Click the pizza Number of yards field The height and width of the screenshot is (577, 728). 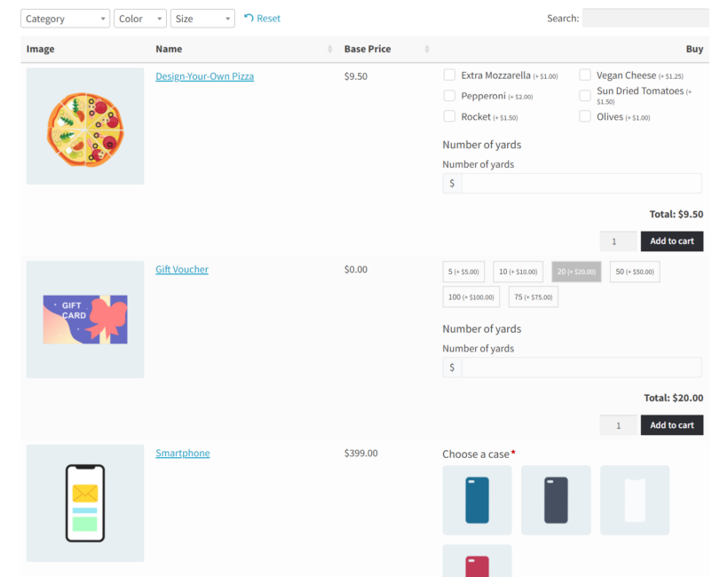click(x=577, y=182)
